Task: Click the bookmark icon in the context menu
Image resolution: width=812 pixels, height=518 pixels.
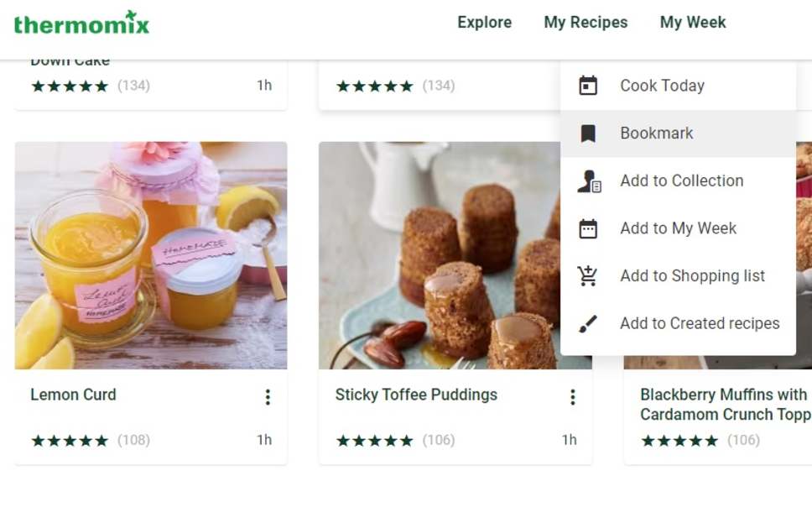Action: click(x=589, y=133)
